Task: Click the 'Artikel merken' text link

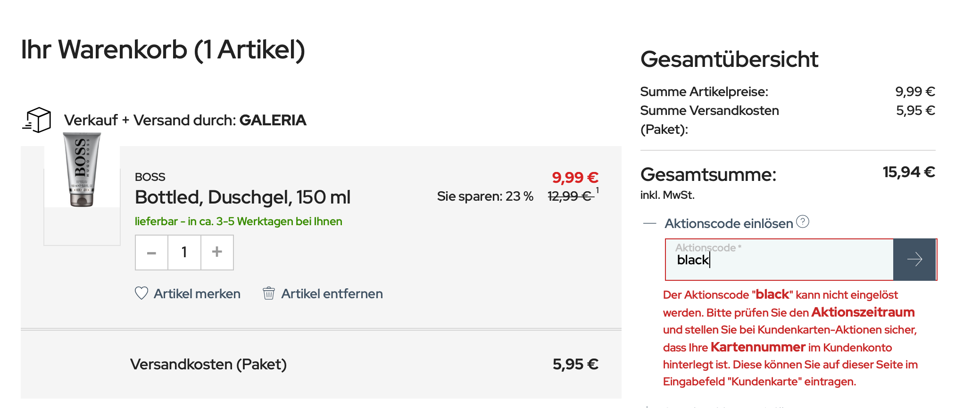Action: point(197,294)
